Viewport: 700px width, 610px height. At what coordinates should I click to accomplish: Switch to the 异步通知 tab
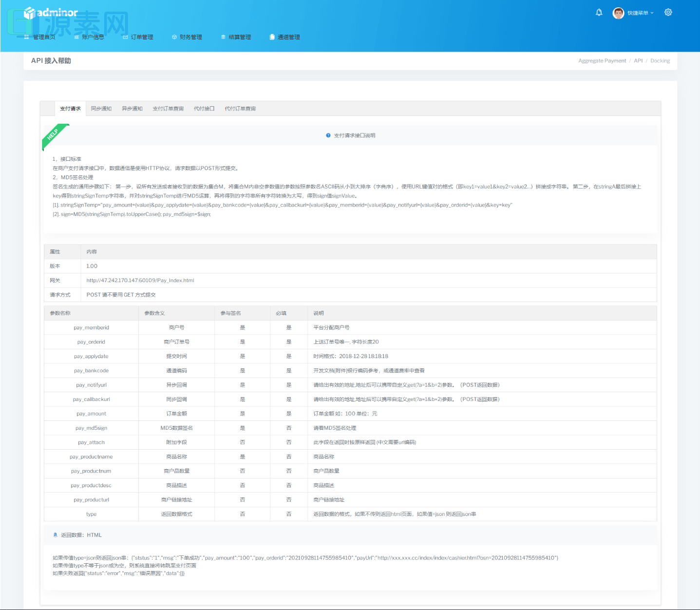pos(132,109)
